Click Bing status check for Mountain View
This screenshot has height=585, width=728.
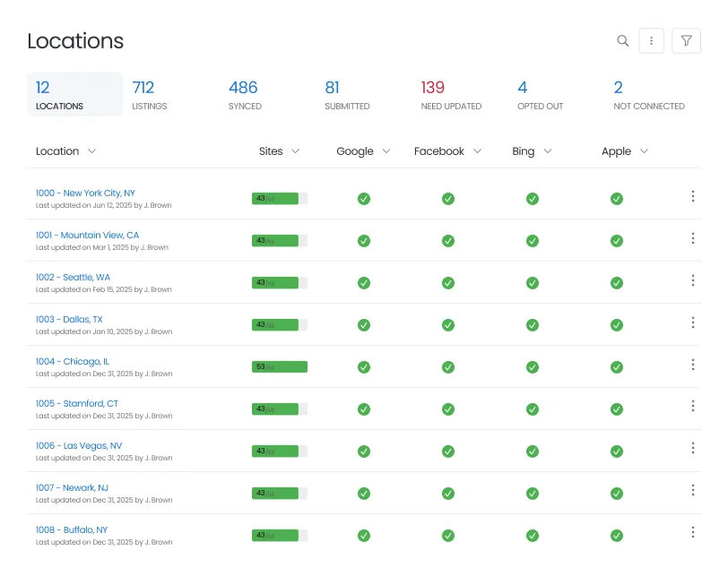(533, 241)
